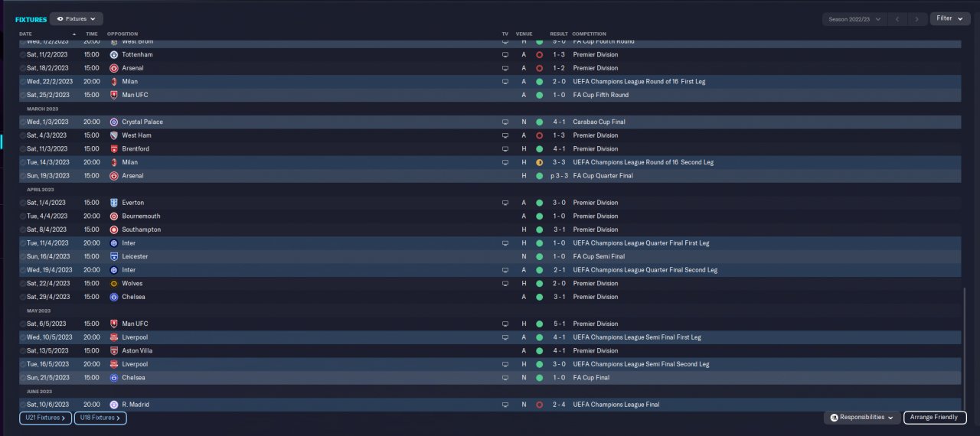Viewport: 980px width, 436px height.
Task: Expand the Responsibilities dropdown
Action: pos(862,418)
